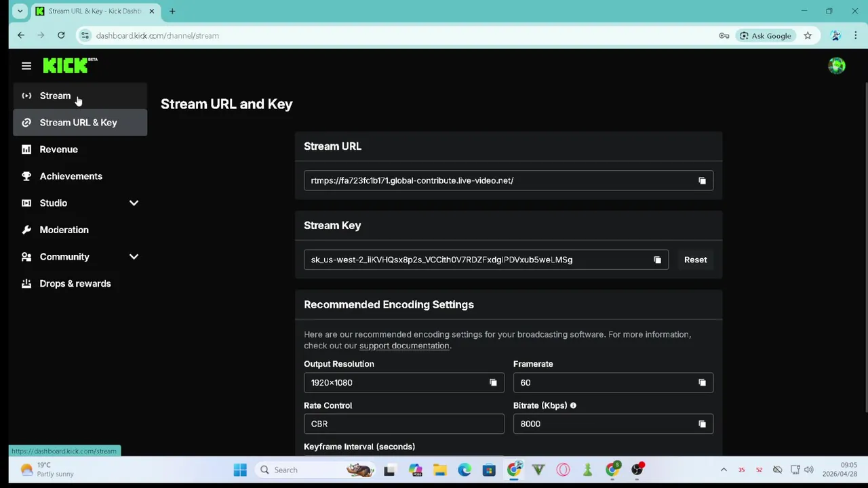Screen dimensions: 868x488
Task: Click Ask Google in the address bar
Action: [765, 36]
